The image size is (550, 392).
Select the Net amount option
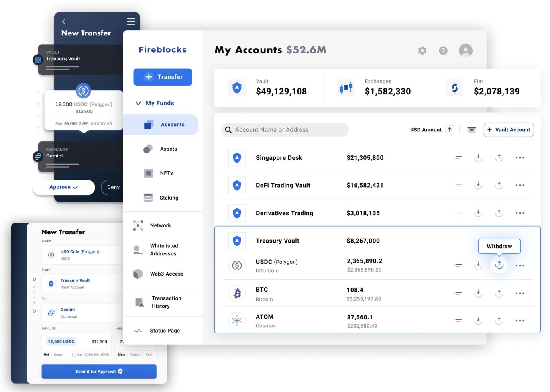pos(47,355)
